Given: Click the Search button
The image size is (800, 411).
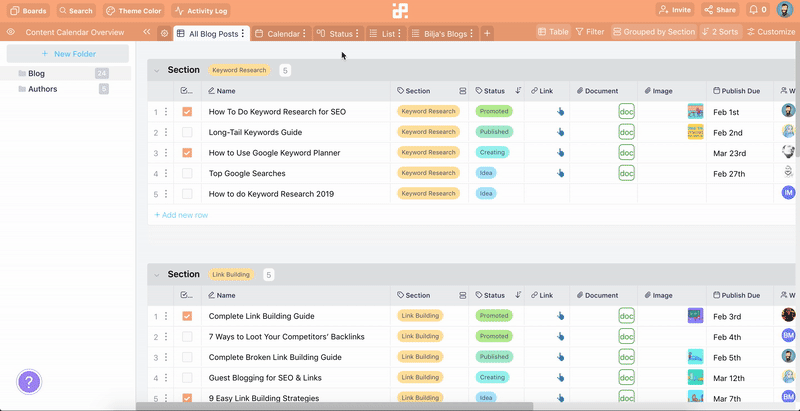Looking at the screenshot, I should click(76, 10).
